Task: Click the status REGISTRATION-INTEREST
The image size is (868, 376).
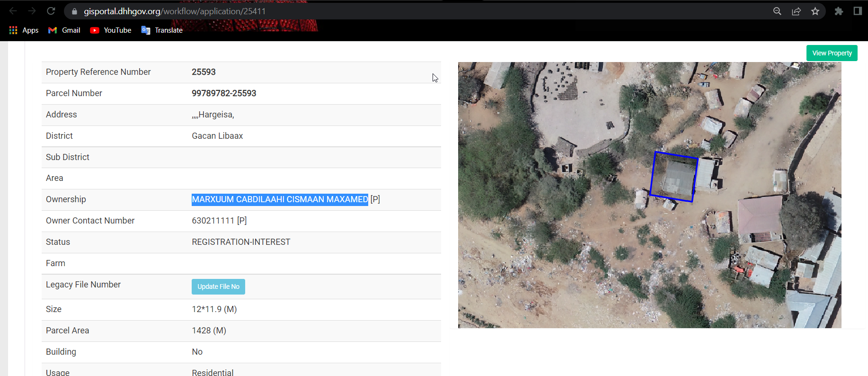Action: tap(241, 242)
